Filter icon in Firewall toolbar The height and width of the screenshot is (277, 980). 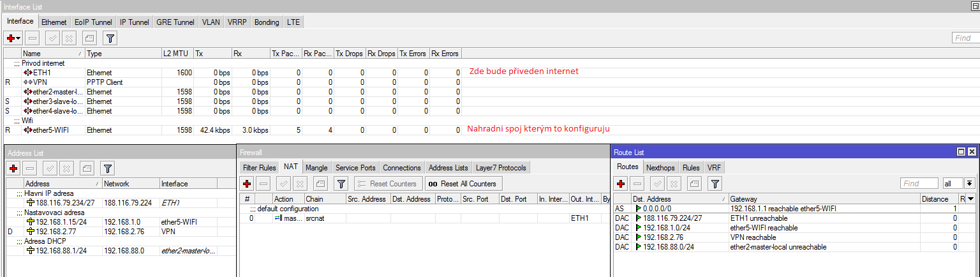[x=341, y=184]
